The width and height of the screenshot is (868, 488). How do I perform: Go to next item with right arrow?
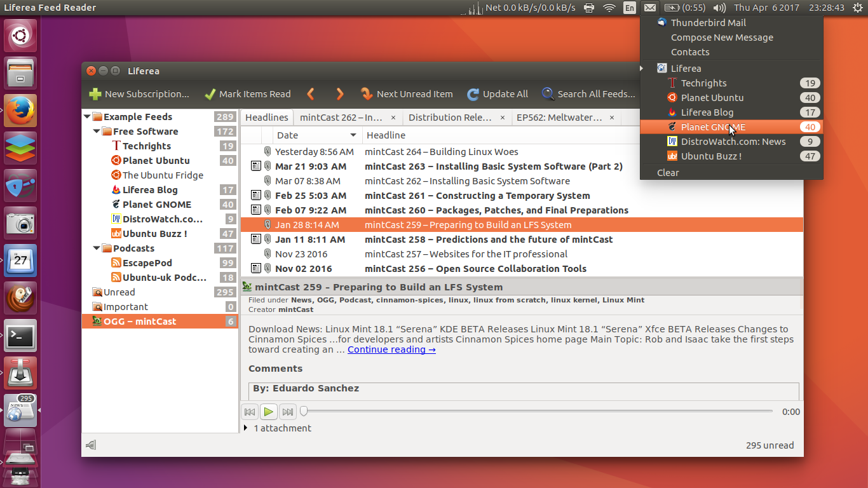click(x=340, y=94)
